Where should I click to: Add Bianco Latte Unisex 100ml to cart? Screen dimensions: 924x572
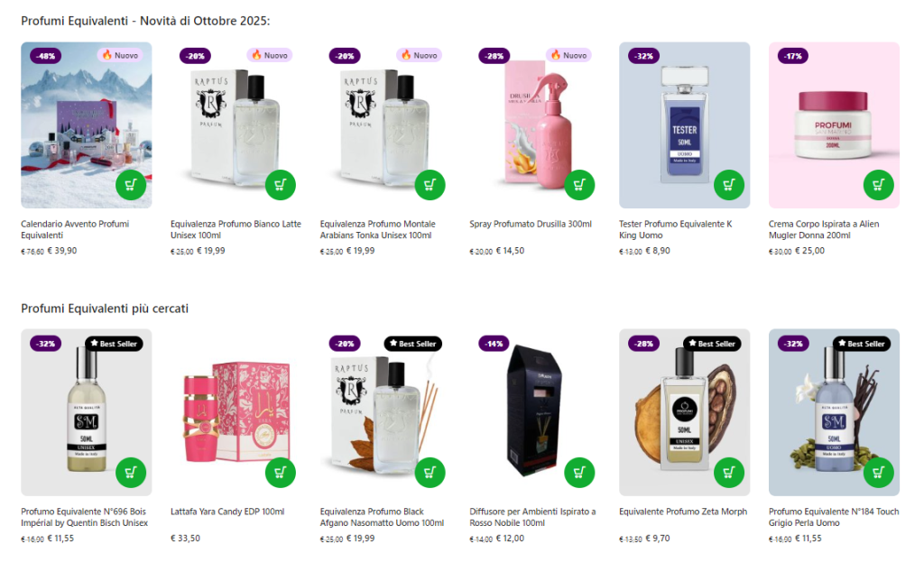[281, 185]
